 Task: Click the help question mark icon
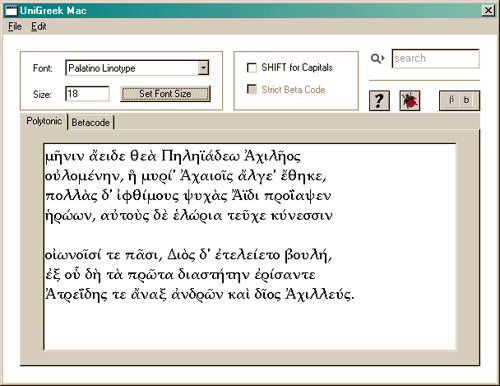tap(379, 101)
